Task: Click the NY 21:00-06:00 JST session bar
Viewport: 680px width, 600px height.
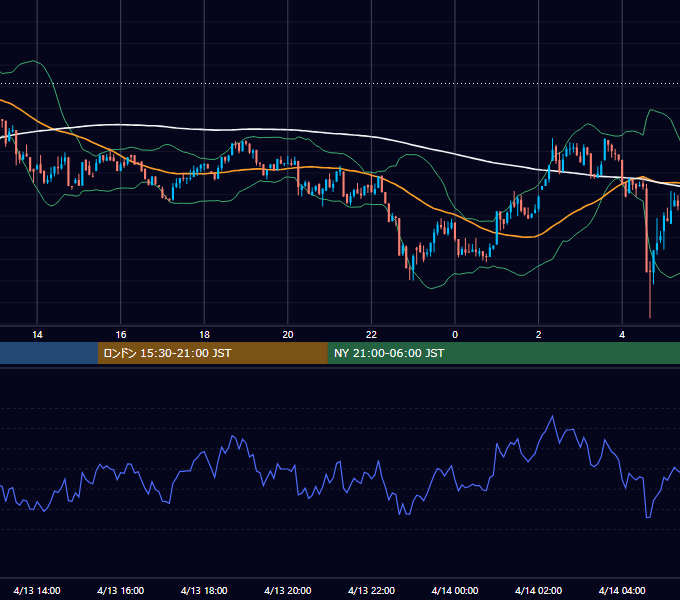Action: (x=503, y=353)
